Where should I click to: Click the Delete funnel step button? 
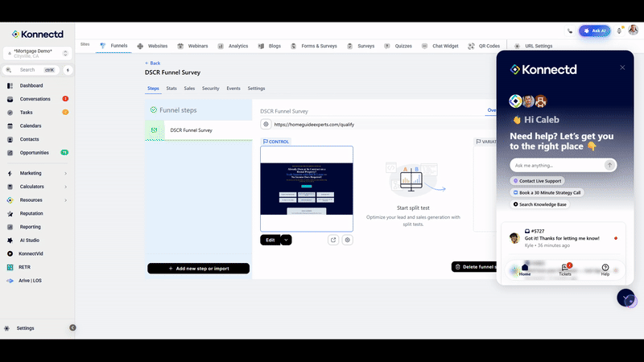click(x=474, y=267)
